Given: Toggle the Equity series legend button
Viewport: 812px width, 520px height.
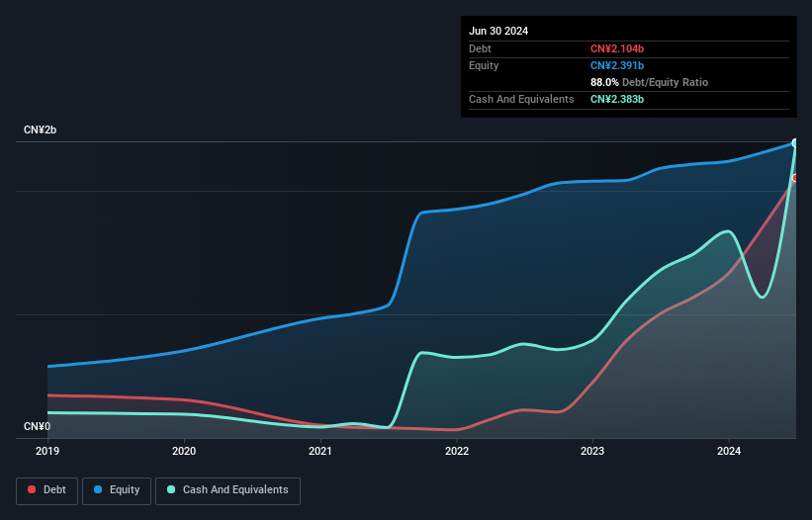Looking at the screenshot, I should (x=117, y=490).
